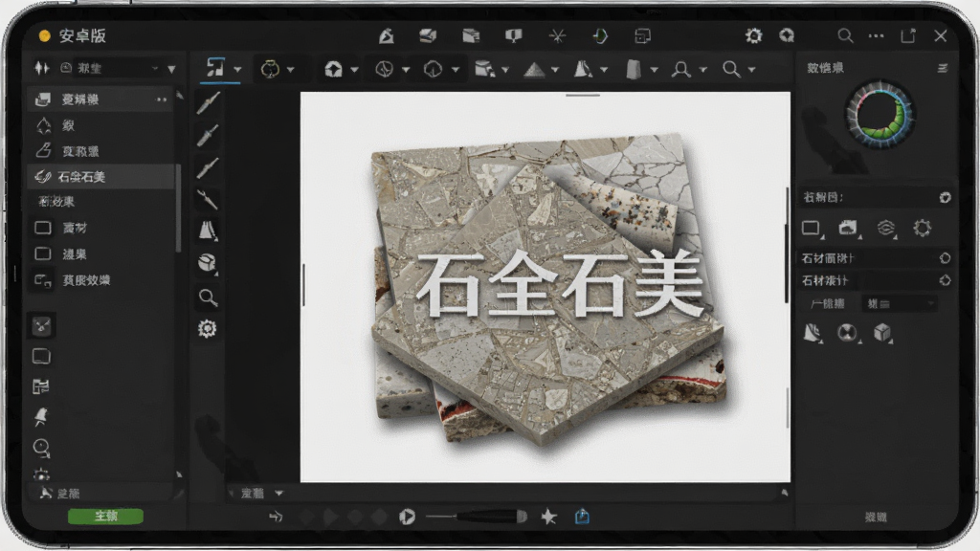Viewport: 980px width, 551px height.
Task: Adjust the slider in the bottom bar
Action: (x=477, y=516)
